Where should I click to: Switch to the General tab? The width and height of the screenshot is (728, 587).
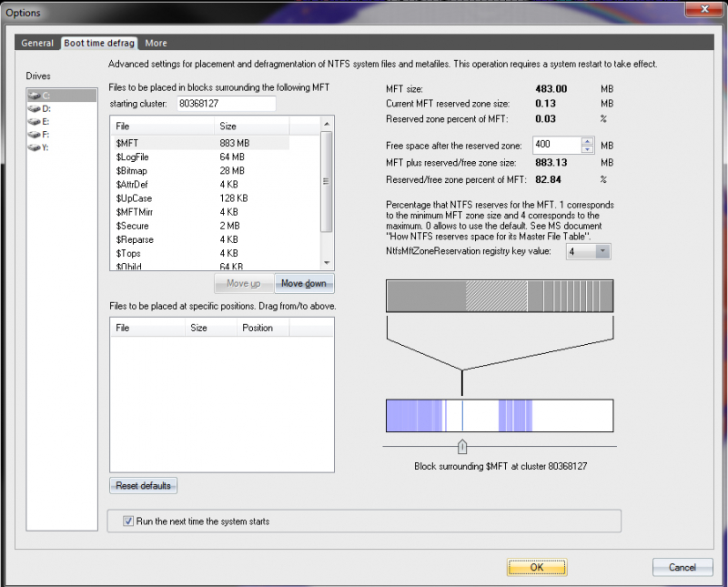[37, 43]
